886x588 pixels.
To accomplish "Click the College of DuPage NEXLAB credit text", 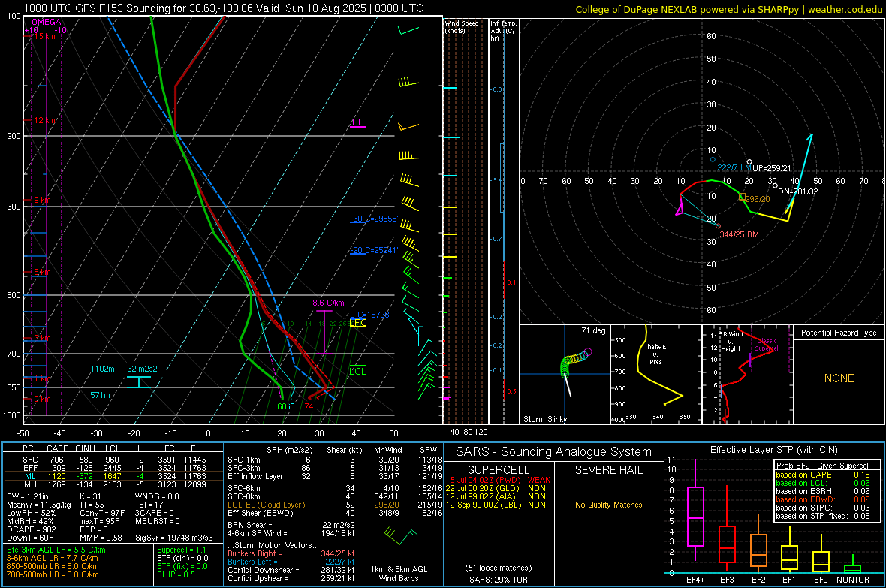I will click(x=728, y=9).
